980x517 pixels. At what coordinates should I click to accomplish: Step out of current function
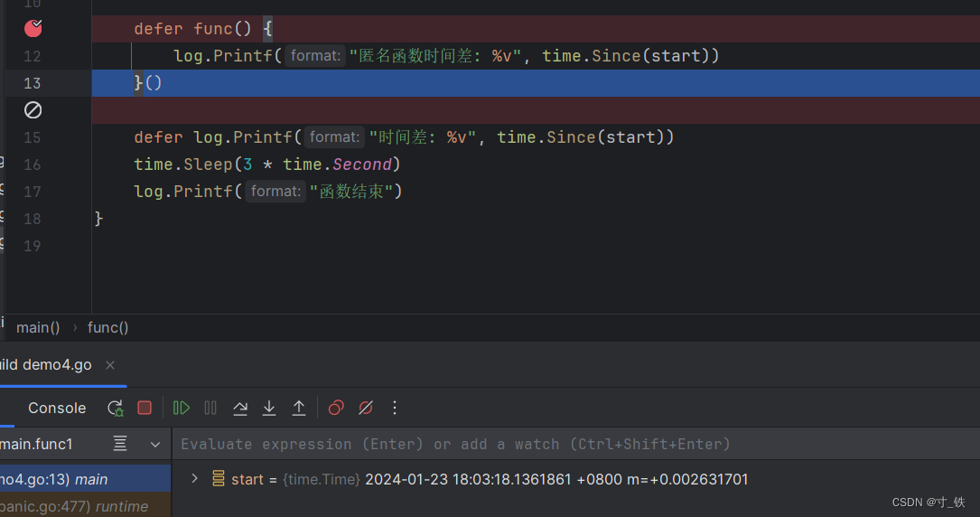click(299, 409)
